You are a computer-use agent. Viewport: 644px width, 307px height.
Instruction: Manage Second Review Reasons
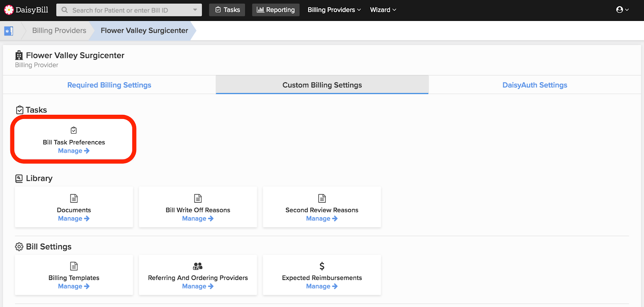tap(322, 218)
